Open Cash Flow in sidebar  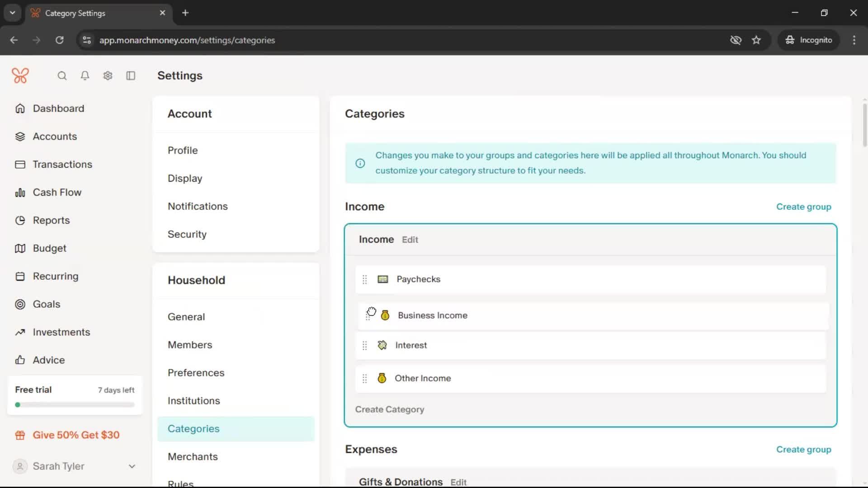pos(57,192)
